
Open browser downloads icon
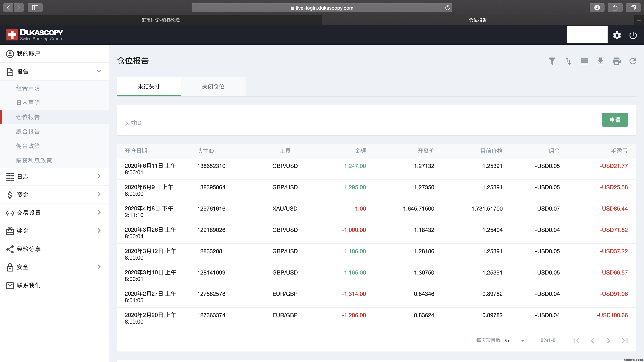point(597,7)
